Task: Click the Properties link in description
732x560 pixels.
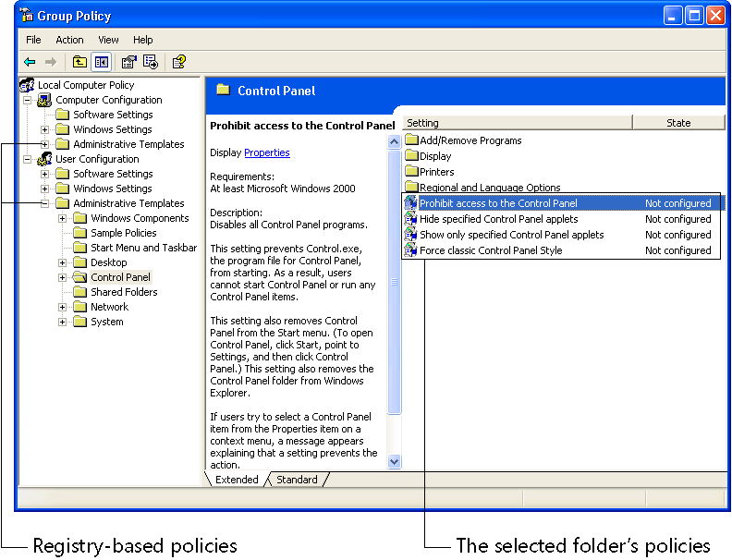Action: 267,152
